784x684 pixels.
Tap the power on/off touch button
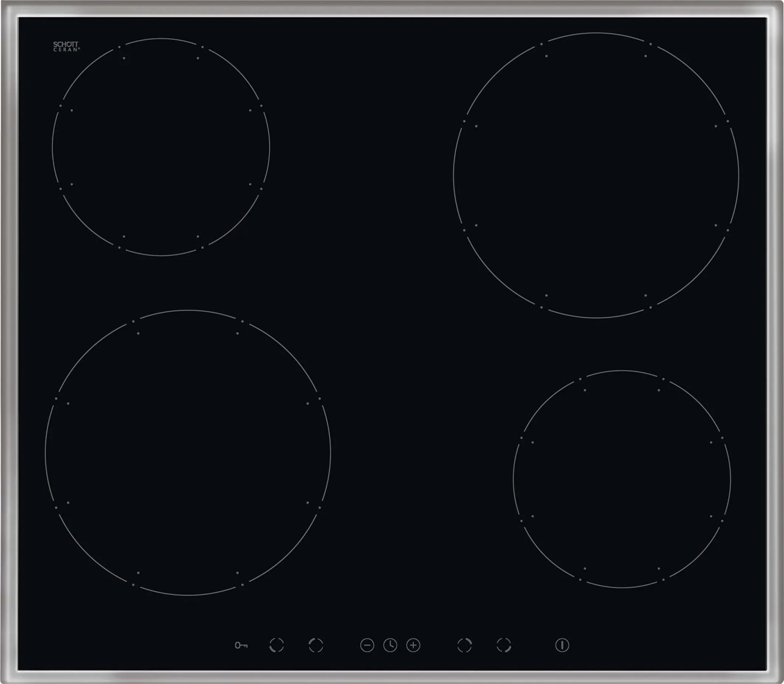click(x=562, y=645)
